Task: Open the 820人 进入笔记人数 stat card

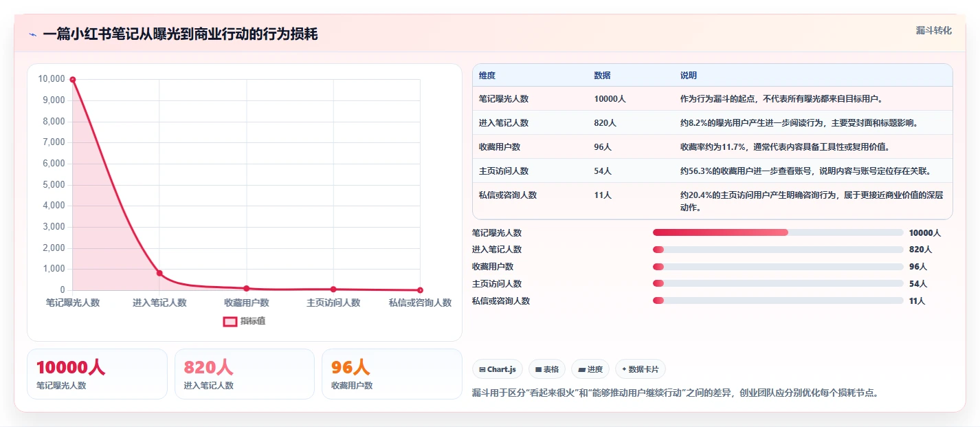Action: [x=245, y=374]
